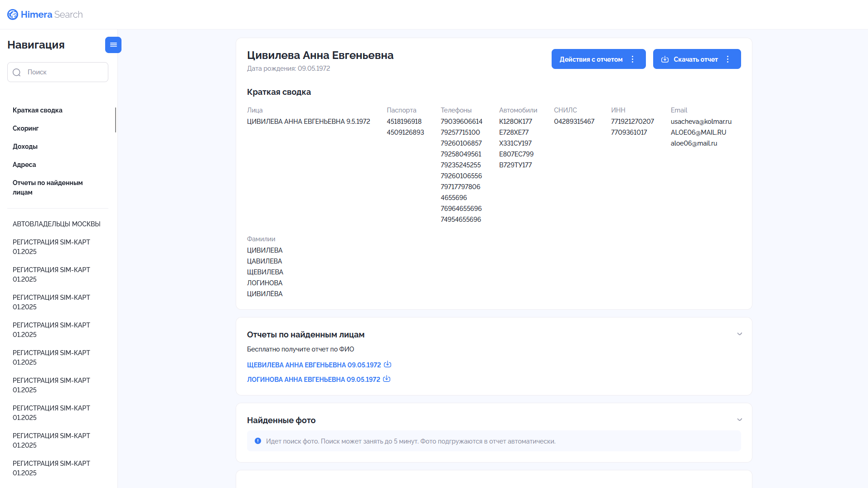Click the download icon on Скачать отчет
This screenshot has height=488, width=868.
pos(665,59)
